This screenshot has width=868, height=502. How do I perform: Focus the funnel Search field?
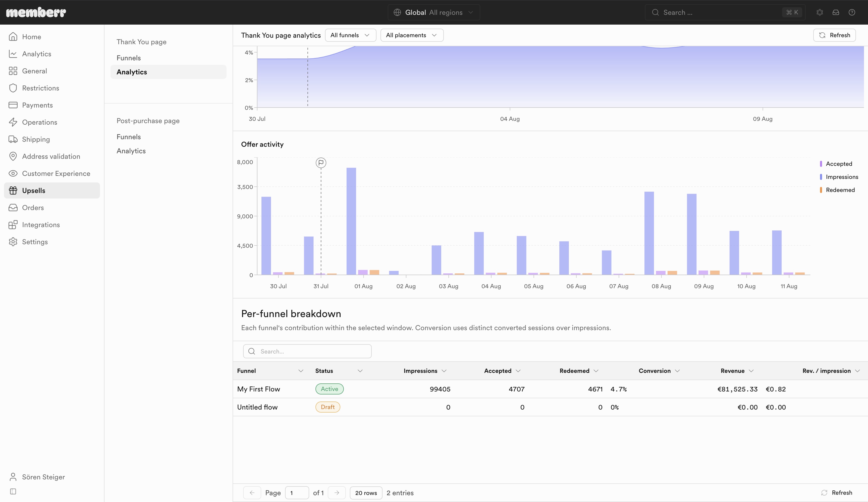click(x=307, y=351)
